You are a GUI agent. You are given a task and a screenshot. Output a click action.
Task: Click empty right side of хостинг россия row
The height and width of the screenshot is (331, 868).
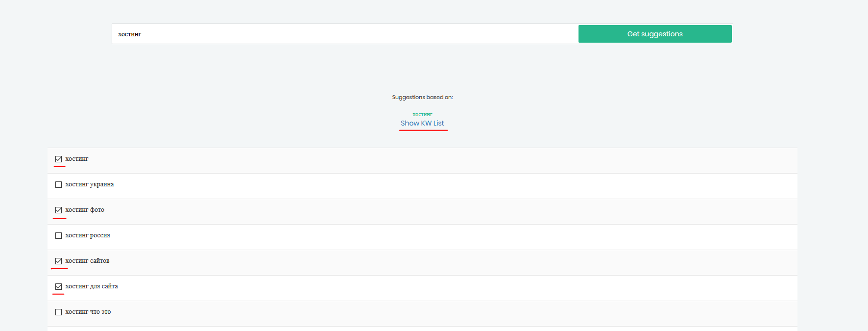[x=588, y=236]
